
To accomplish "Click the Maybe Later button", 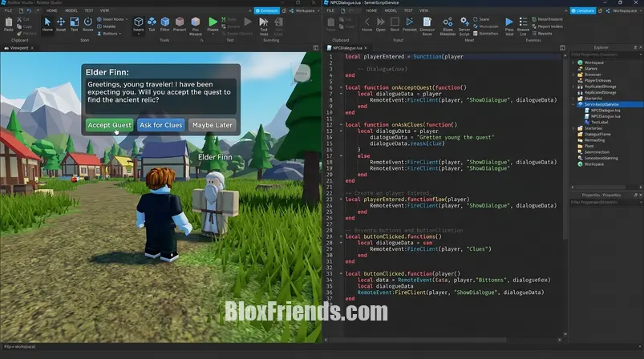I will point(212,125).
